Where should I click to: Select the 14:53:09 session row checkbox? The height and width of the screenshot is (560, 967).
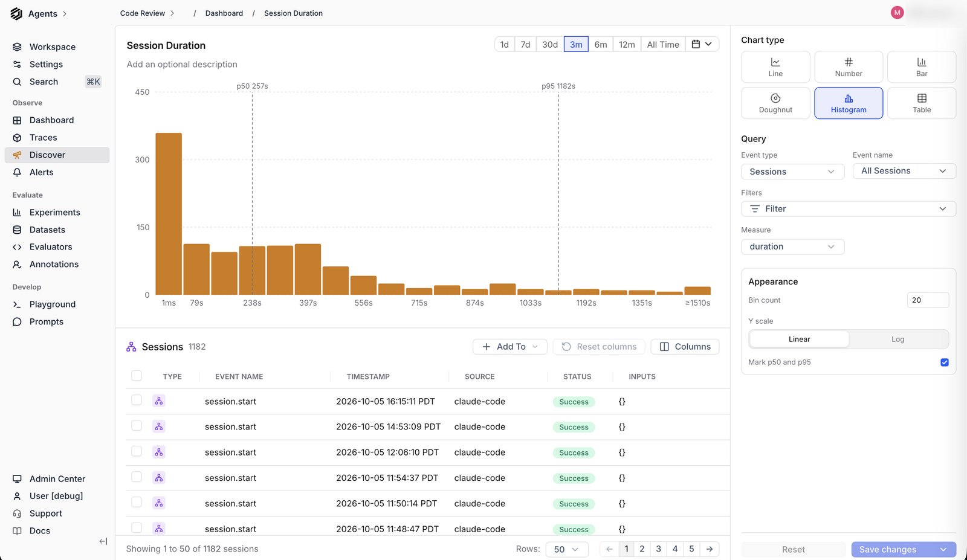coord(137,426)
